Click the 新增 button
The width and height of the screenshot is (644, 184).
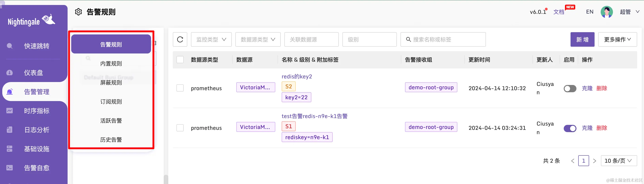(x=582, y=39)
